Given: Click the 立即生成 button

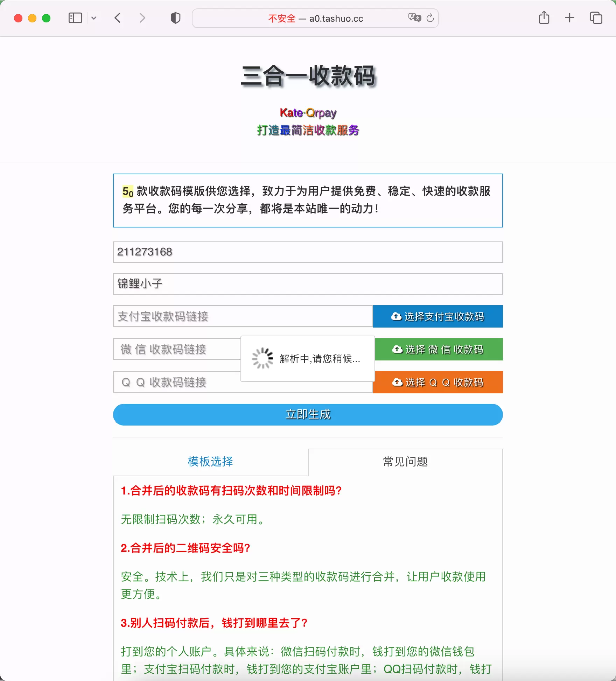Looking at the screenshot, I should [x=308, y=415].
